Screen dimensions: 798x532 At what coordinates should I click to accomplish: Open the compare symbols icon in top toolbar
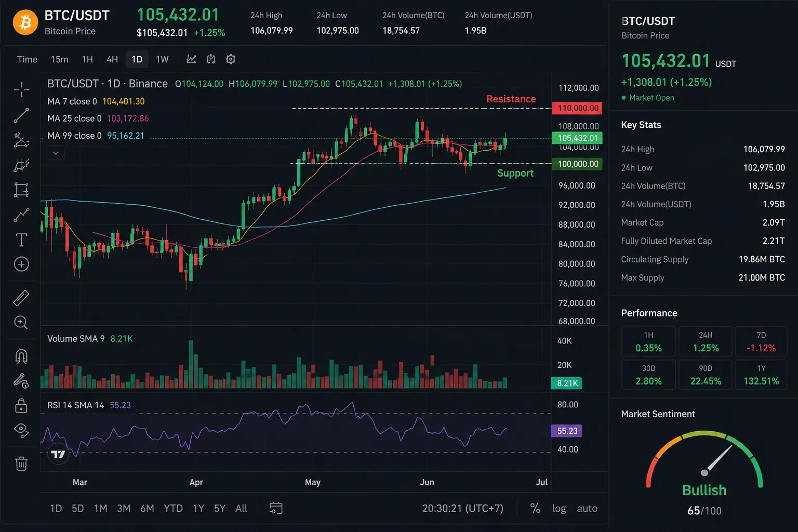point(211,59)
